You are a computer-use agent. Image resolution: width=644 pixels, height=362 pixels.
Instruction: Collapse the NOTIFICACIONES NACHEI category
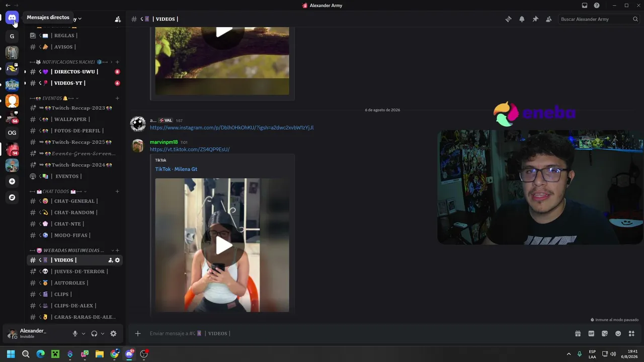coord(71,62)
